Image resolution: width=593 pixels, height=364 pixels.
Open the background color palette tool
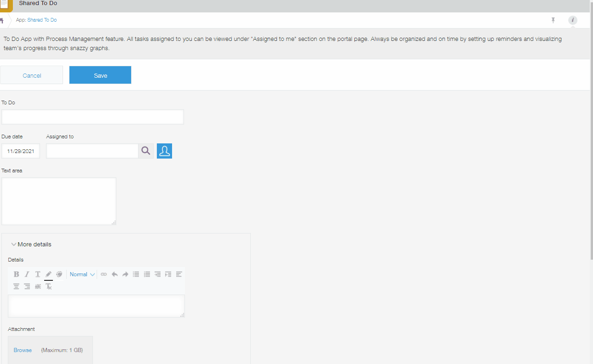coord(59,274)
